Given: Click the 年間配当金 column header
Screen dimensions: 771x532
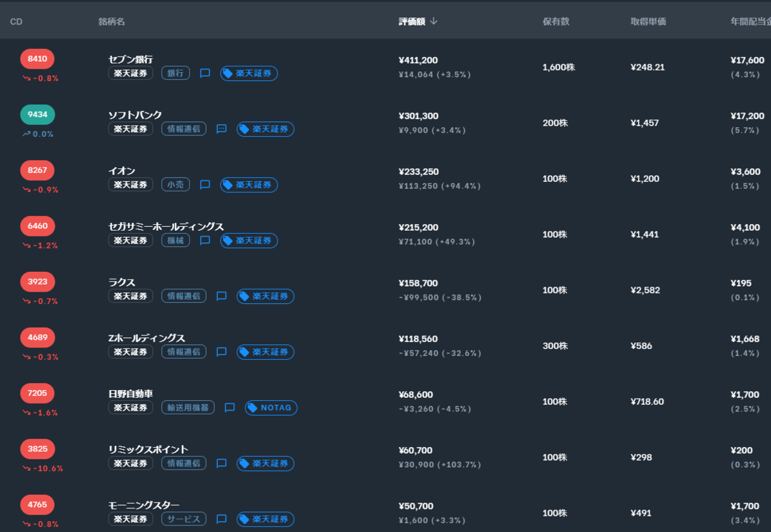Looking at the screenshot, I should click(750, 22).
